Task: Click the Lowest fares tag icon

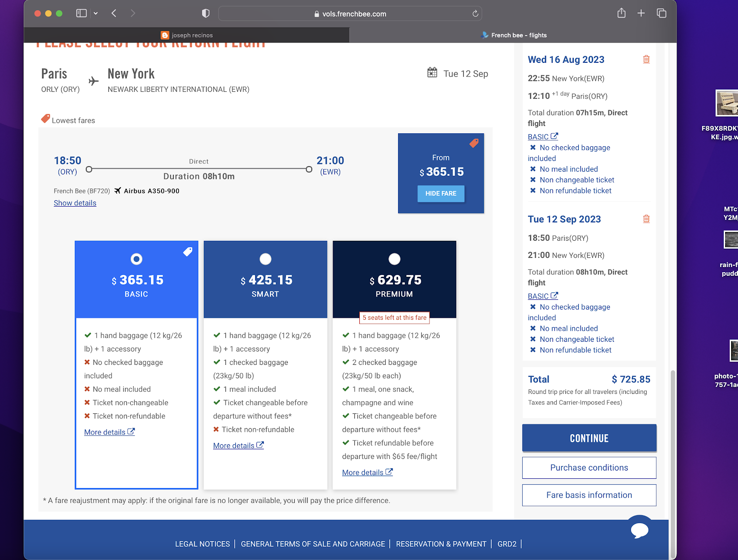Action: click(x=45, y=119)
